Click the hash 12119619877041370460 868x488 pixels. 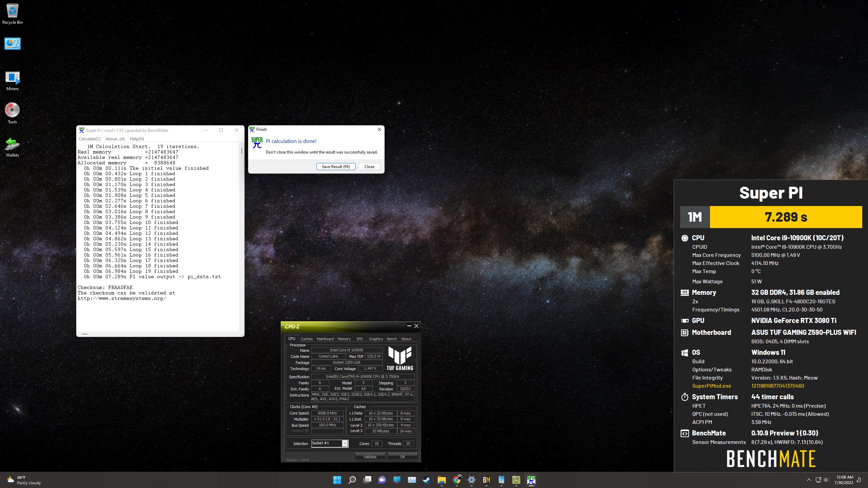777,386
